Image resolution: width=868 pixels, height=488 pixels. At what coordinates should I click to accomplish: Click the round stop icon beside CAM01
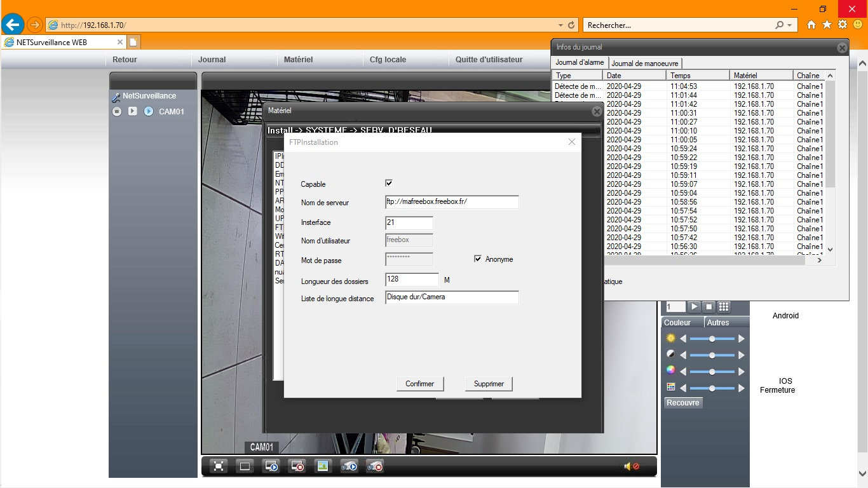tap(117, 111)
